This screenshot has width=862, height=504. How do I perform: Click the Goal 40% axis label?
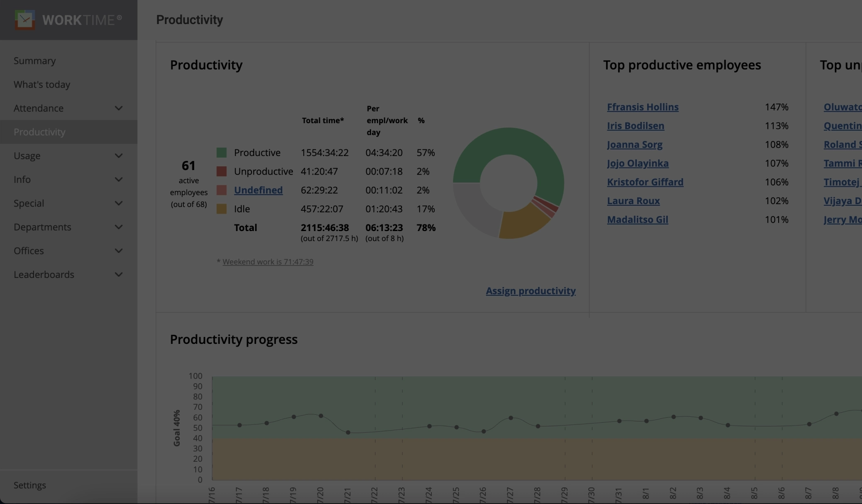177,428
